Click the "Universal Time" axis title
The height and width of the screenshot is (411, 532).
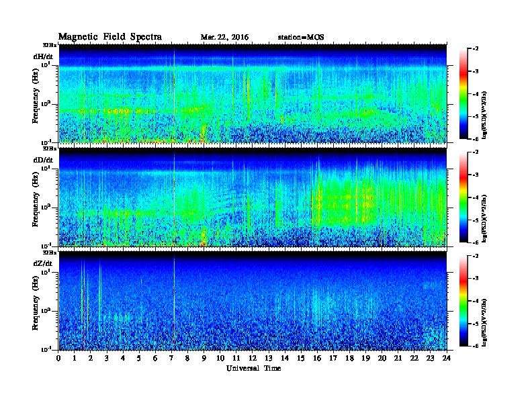[254, 368]
